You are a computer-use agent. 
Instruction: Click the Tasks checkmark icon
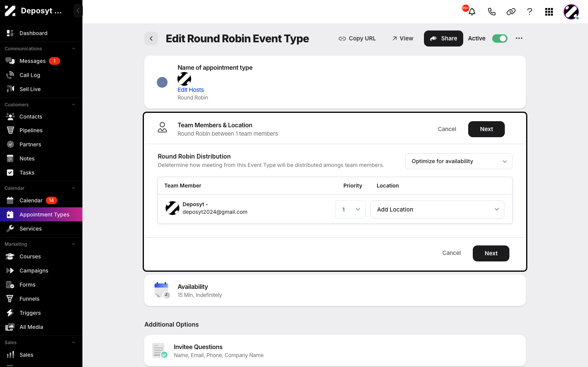(10, 173)
